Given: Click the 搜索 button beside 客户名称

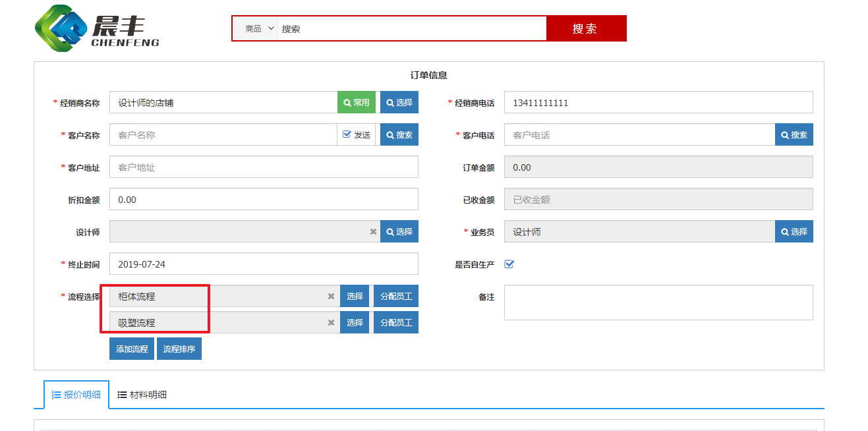Looking at the screenshot, I should [399, 135].
